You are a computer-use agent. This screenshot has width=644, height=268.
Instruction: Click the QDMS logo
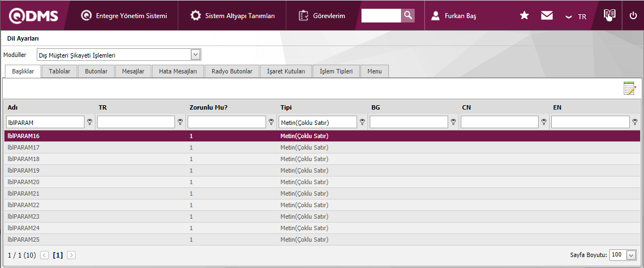pyautogui.click(x=32, y=16)
